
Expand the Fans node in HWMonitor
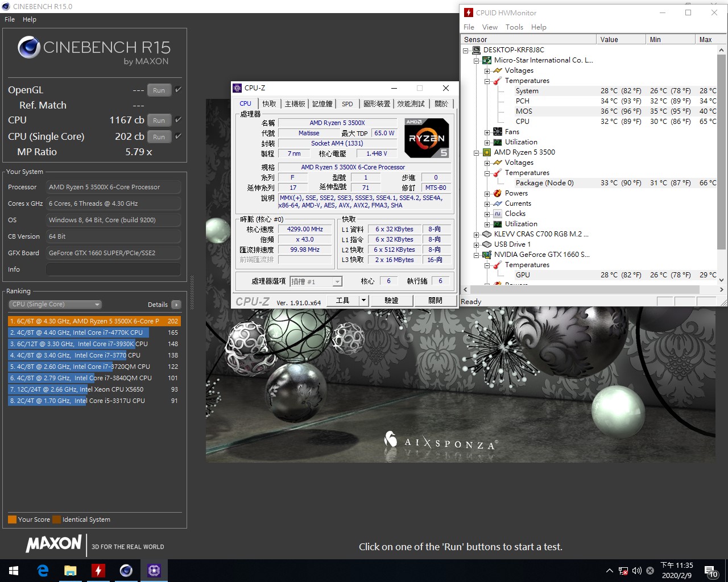(x=487, y=132)
